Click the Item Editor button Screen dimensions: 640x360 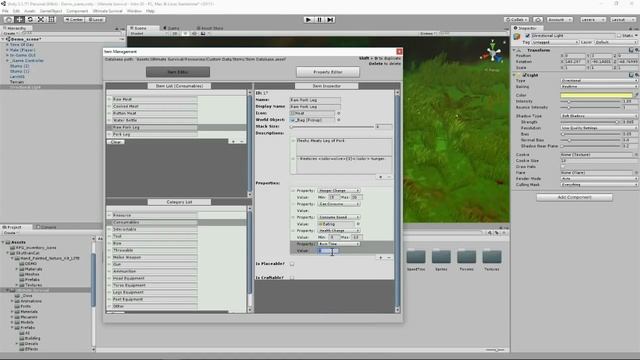pyautogui.click(x=178, y=72)
